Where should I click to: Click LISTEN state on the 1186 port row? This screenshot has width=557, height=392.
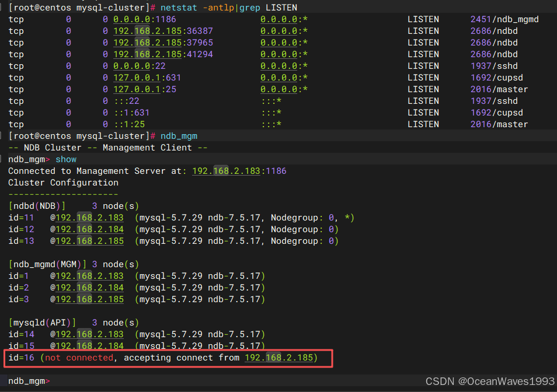pyautogui.click(x=423, y=19)
